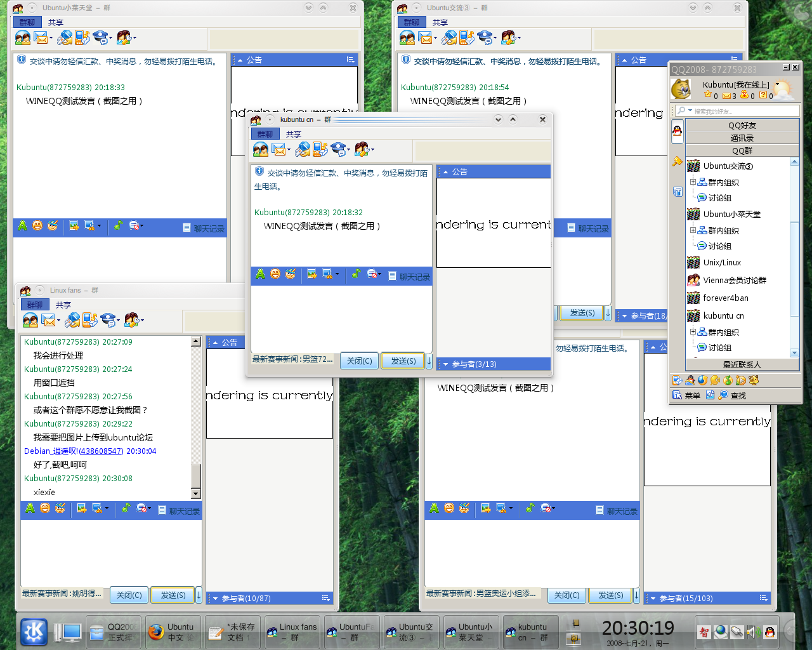Click scroll-down arrow in QQ群 list

click(x=794, y=353)
